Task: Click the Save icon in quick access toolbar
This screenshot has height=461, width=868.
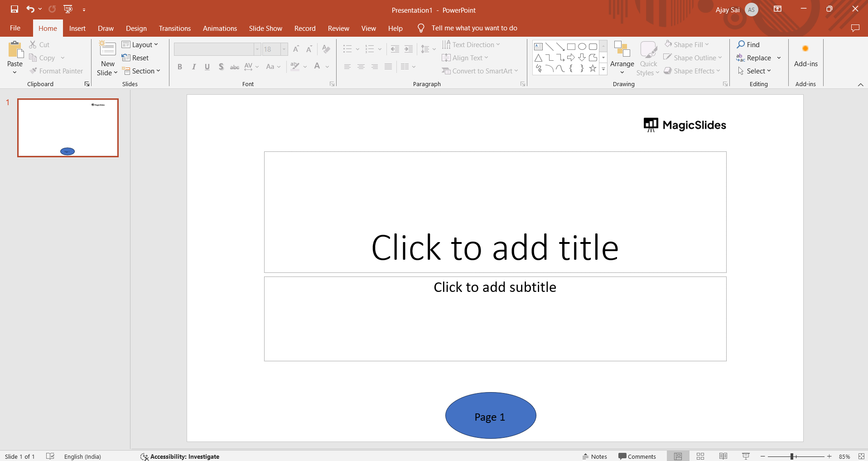Action: tap(14, 9)
